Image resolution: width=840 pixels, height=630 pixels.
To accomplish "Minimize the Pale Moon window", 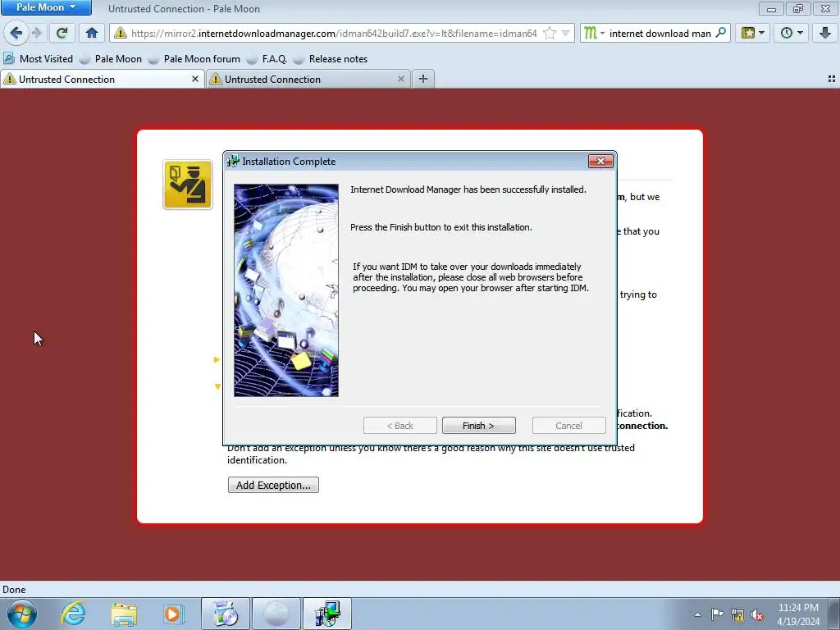I will [x=771, y=8].
